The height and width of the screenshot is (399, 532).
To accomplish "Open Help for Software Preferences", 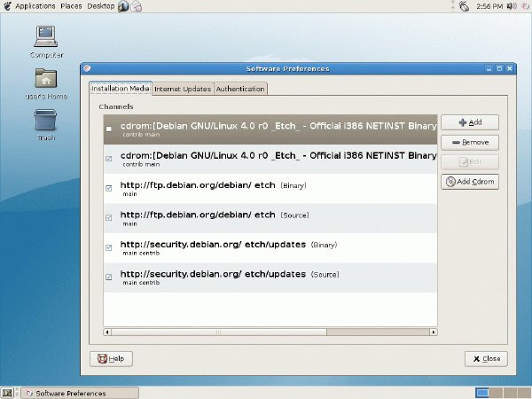I will click(111, 358).
